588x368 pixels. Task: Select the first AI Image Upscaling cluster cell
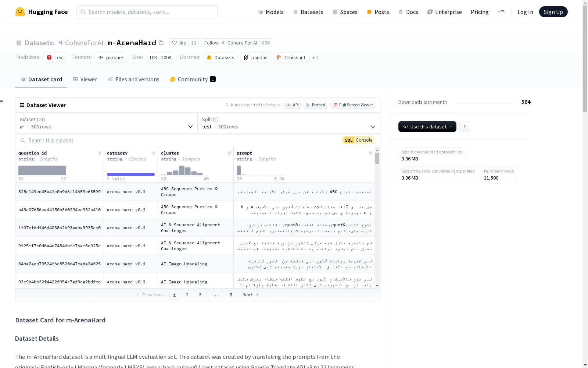[196, 264]
